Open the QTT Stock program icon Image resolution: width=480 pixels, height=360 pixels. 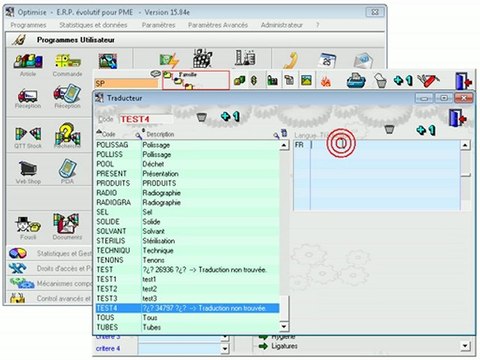[28, 134]
